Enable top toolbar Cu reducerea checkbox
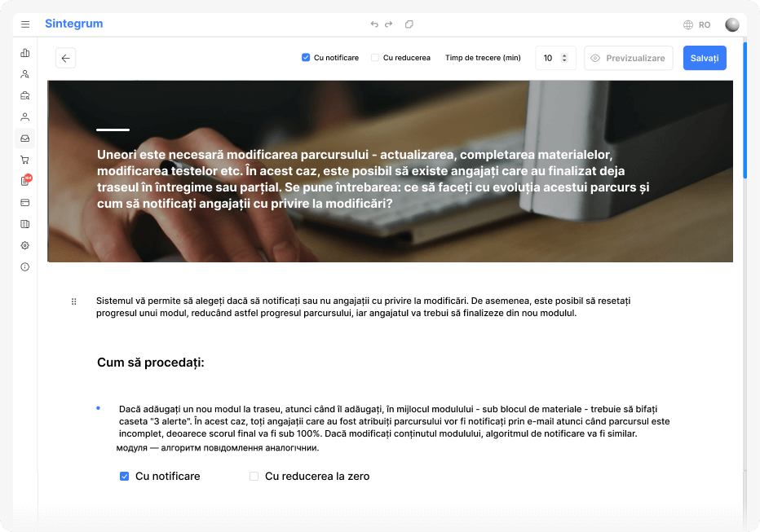The width and height of the screenshot is (760, 532). 375,58
